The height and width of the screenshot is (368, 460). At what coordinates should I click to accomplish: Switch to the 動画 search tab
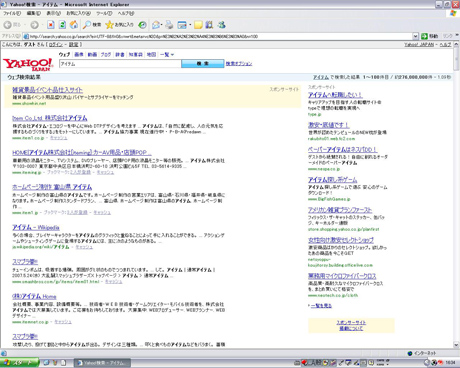click(x=92, y=54)
